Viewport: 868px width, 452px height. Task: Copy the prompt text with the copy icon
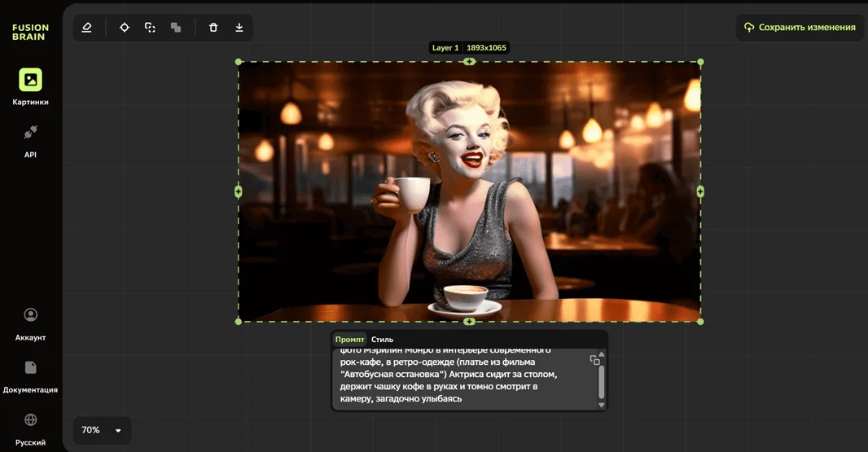pyautogui.click(x=594, y=360)
